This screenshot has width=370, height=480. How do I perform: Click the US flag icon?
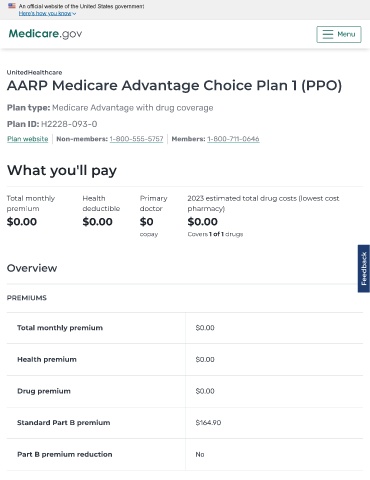12,6
